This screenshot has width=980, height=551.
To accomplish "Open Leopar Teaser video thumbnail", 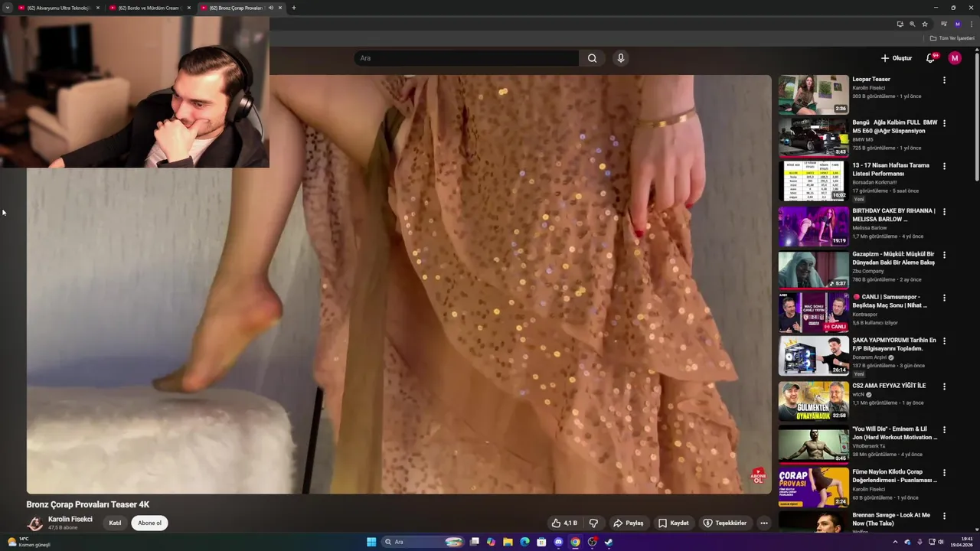I will (813, 94).
